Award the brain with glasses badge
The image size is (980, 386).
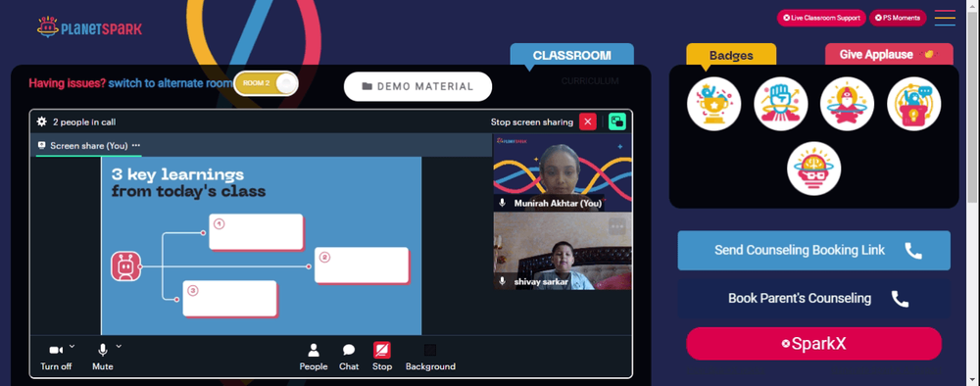point(813,169)
